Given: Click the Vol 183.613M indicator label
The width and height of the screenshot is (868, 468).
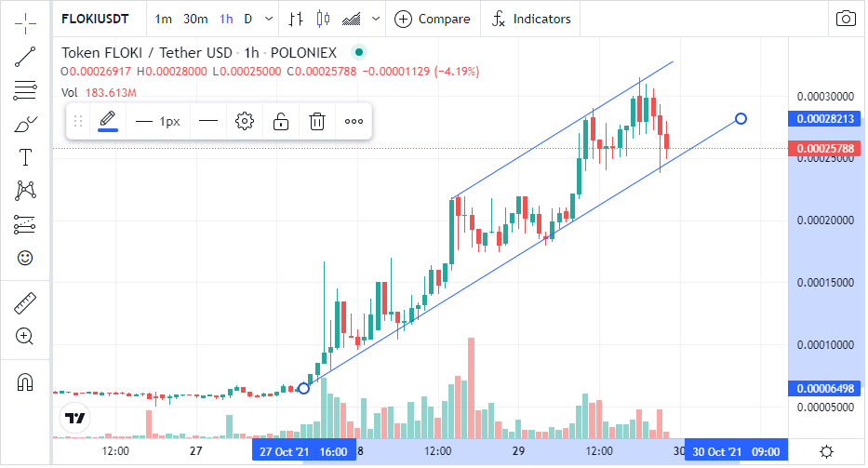Looking at the screenshot, I should point(99,92).
